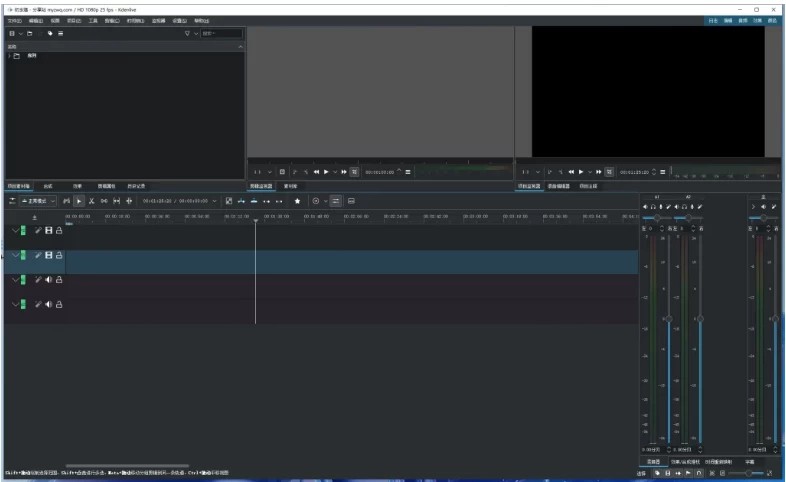Toggle lock on the first video track
This screenshot has width=786, height=482.
click(x=58, y=230)
